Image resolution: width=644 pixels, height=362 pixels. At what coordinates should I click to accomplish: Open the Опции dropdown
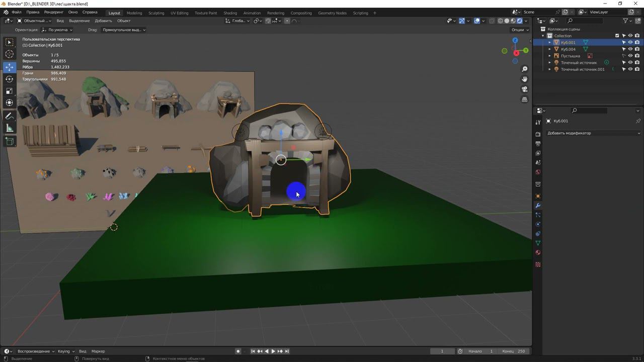pyautogui.click(x=520, y=30)
